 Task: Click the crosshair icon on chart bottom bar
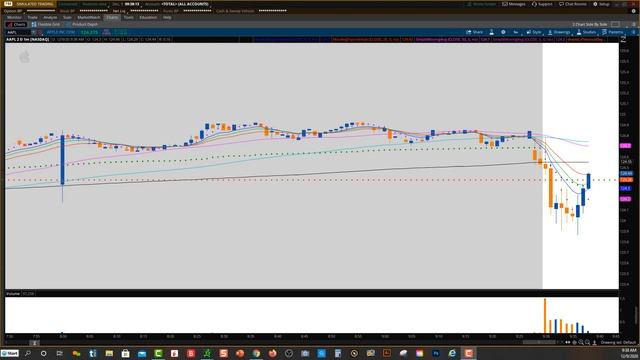574,342
